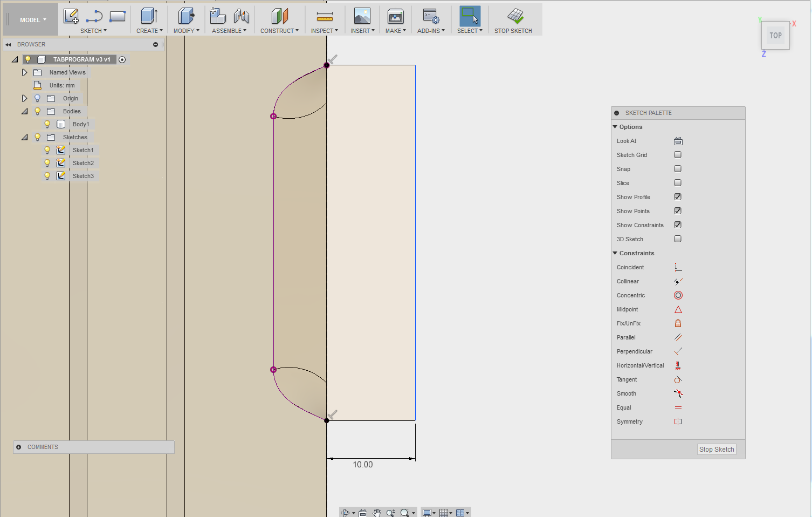Open the Display Settings dropdown
Screen dimensions: 812x517
click(x=430, y=513)
